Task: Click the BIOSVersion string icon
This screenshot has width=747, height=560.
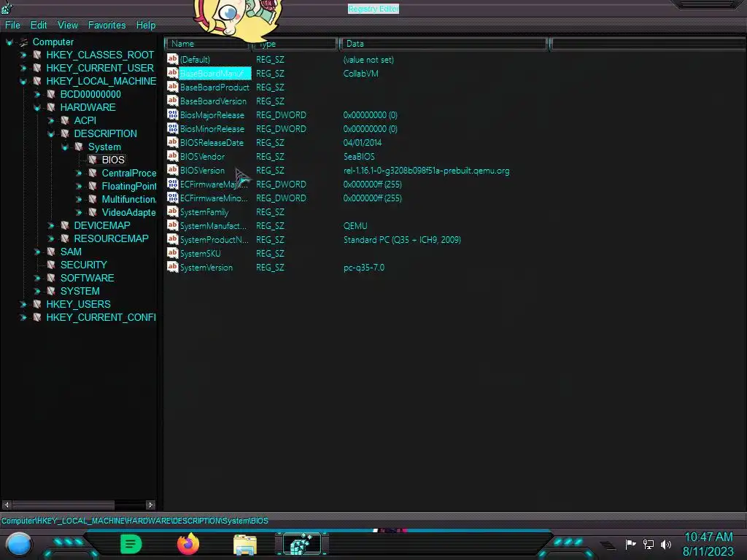Action: 172,169
